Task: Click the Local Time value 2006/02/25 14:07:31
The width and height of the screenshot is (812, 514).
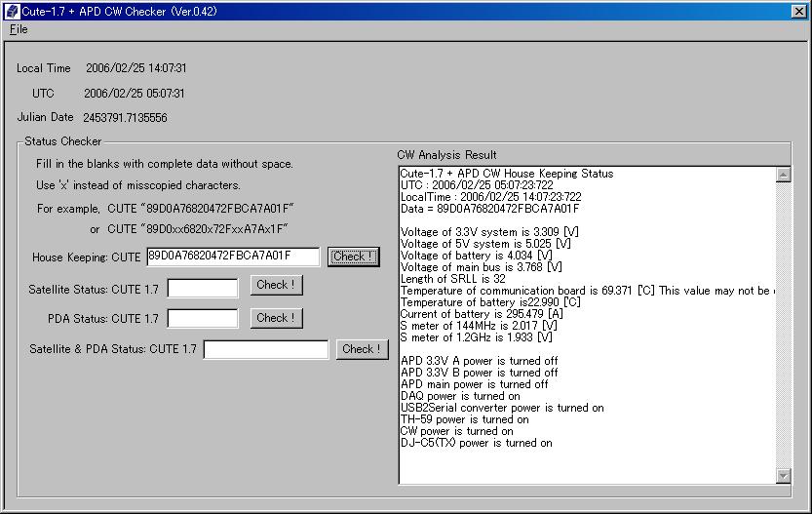Action: (136, 68)
